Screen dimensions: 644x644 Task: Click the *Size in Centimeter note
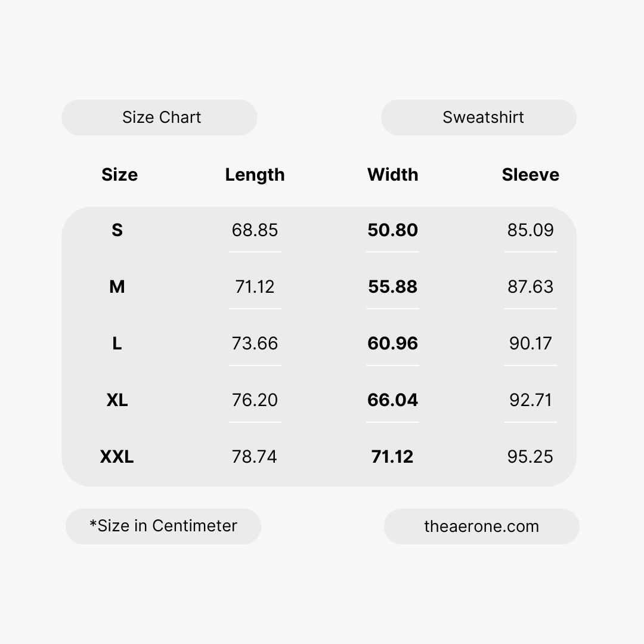coord(163,526)
